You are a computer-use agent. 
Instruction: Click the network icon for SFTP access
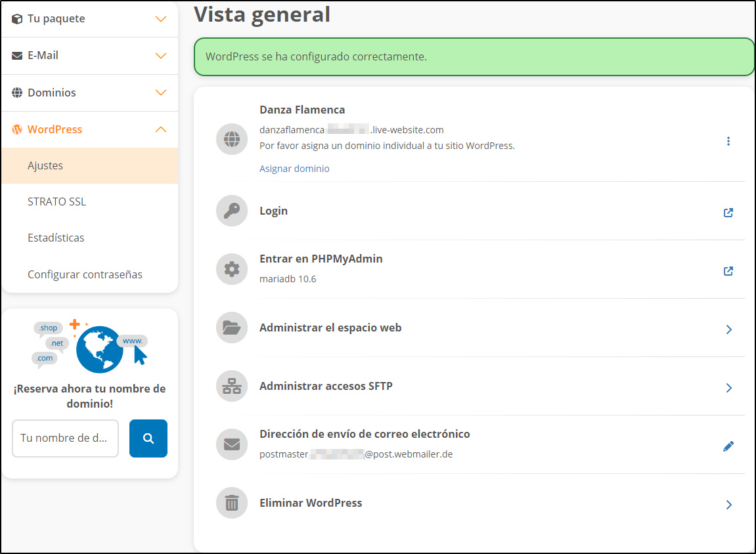point(232,387)
